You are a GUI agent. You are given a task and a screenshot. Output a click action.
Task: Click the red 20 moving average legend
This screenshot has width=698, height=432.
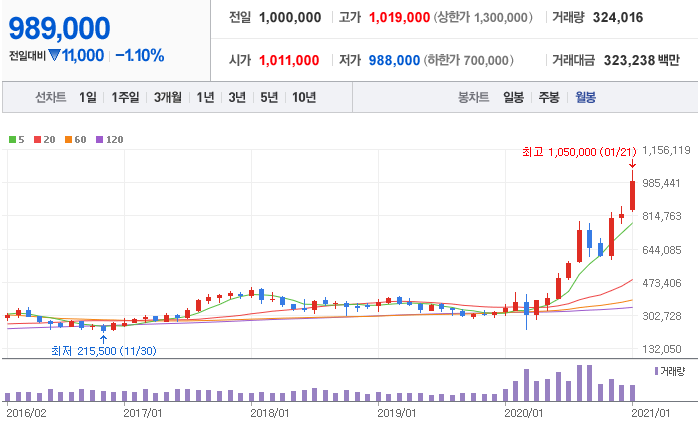(45, 139)
